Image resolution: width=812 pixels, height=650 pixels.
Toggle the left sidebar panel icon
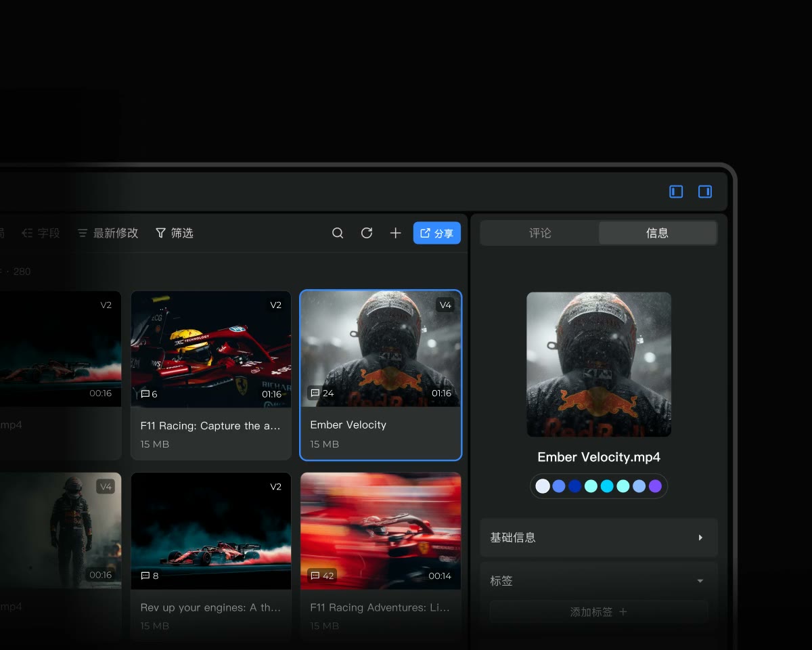click(676, 192)
